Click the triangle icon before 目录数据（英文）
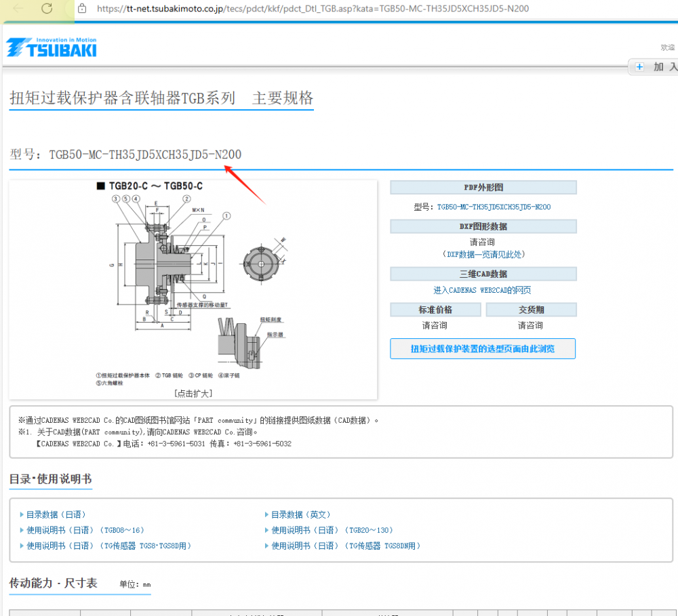The height and width of the screenshot is (616, 678). coord(267,514)
